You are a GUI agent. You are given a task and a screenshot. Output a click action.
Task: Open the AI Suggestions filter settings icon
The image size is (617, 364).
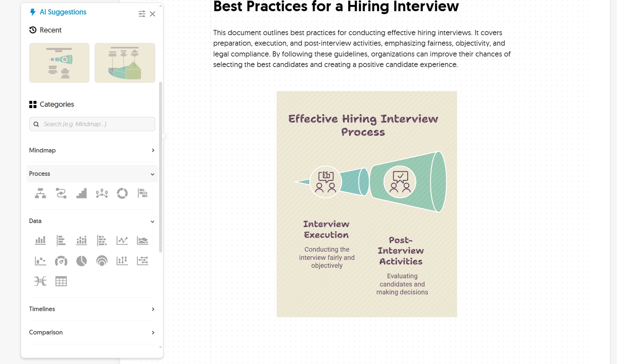coord(142,14)
